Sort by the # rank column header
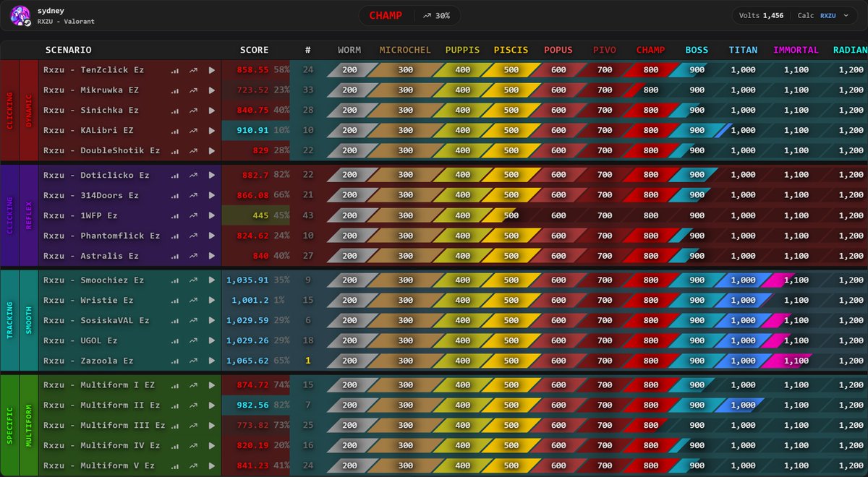The height and width of the screenshot is (477, 868). click(x=308, y=50)
